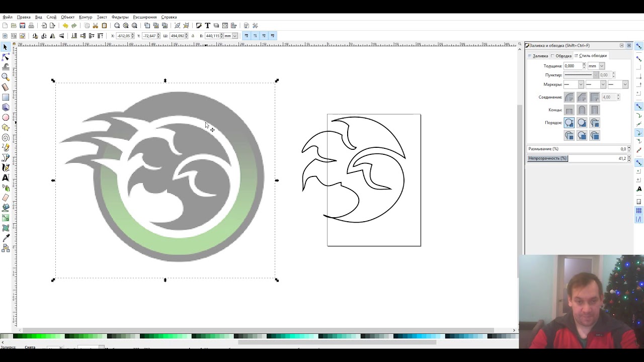
Task: Select square cap button under Концы
Action: click(595, 110)
